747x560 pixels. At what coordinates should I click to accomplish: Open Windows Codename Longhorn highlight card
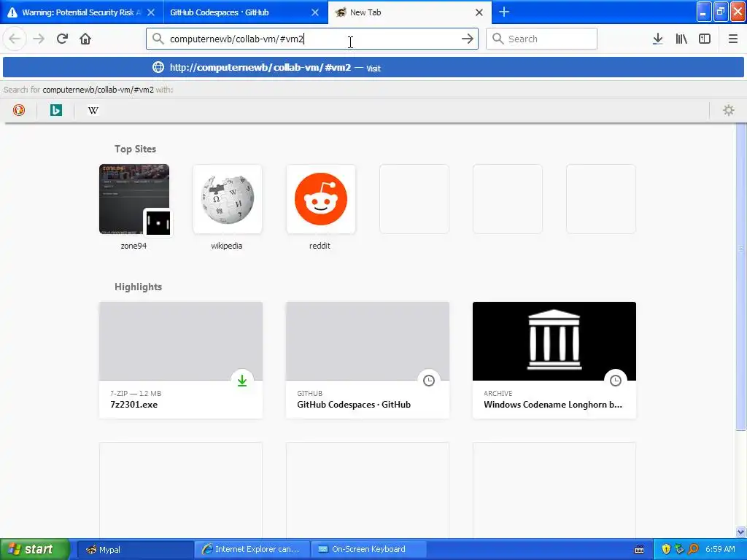coord(554,360)
